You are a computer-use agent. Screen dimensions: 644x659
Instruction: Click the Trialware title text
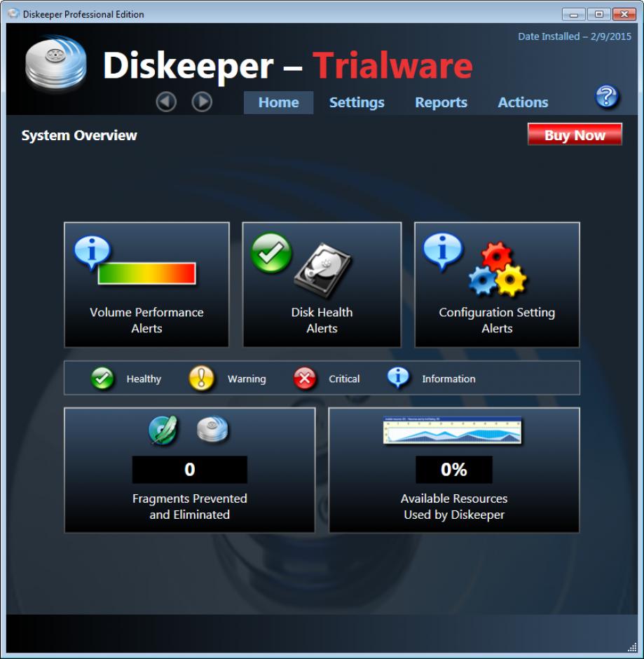(x=393, y=65)
